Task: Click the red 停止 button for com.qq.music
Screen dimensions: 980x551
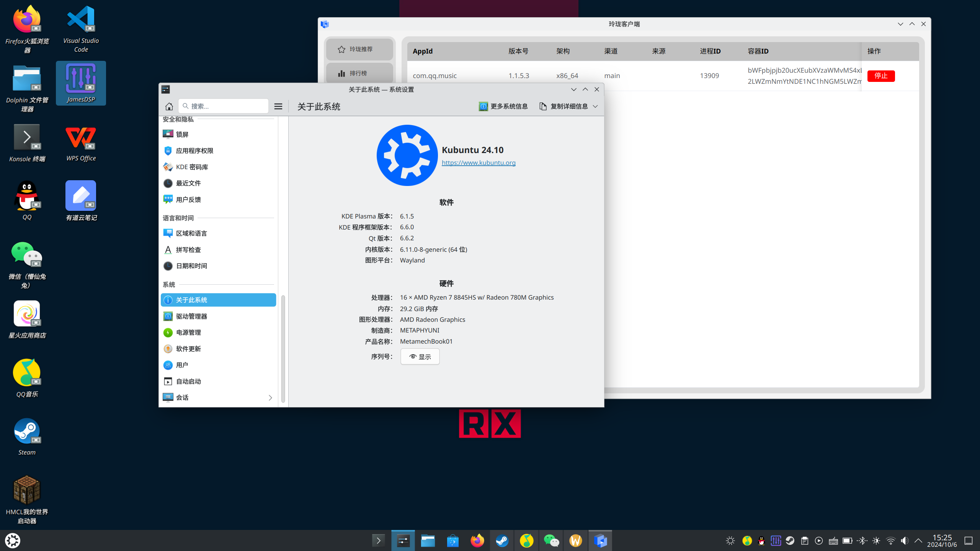Action: click(881, 76)
